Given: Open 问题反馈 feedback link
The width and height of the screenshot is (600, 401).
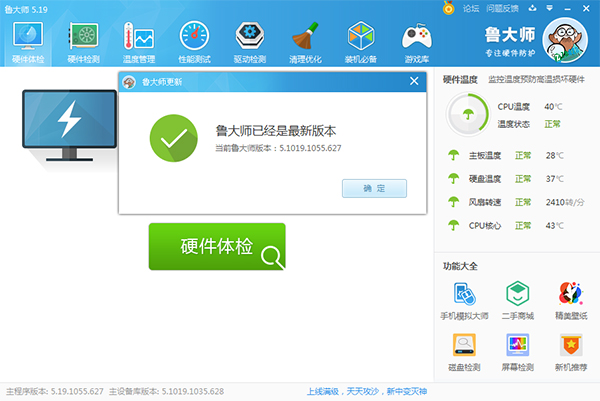Looking at the screenshot, I should tap(502, 8).
